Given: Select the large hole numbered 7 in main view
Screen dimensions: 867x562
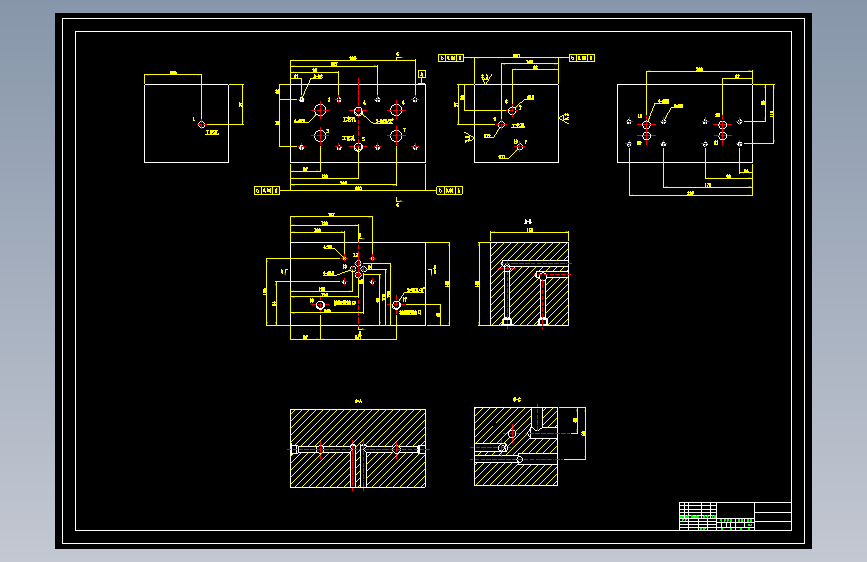Looking at the screenshot, I should (396, 135).
